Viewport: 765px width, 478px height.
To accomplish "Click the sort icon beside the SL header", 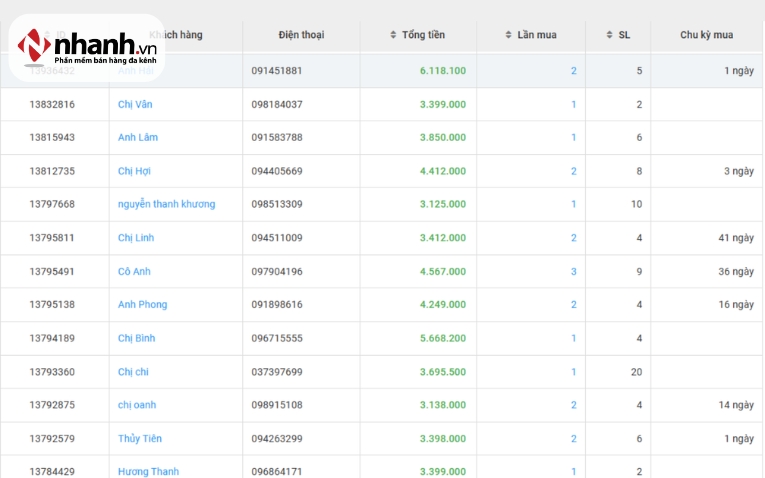I will coord(610,35).
